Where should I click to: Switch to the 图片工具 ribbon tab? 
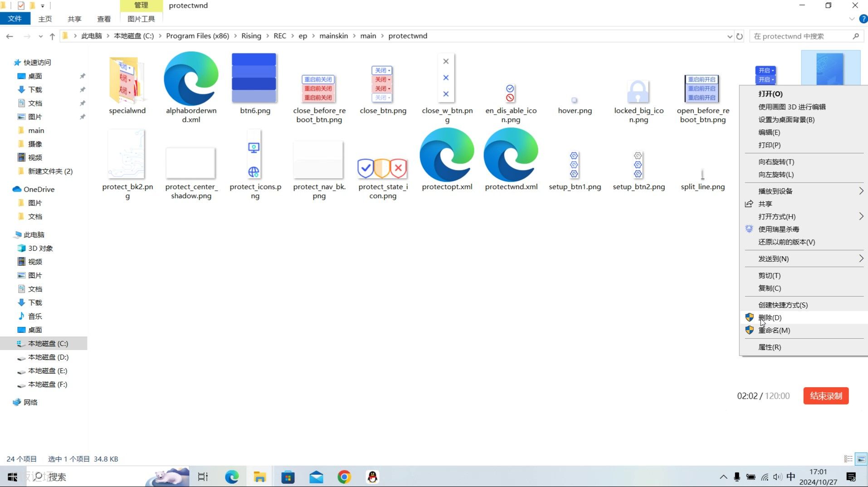click(141, 19)
